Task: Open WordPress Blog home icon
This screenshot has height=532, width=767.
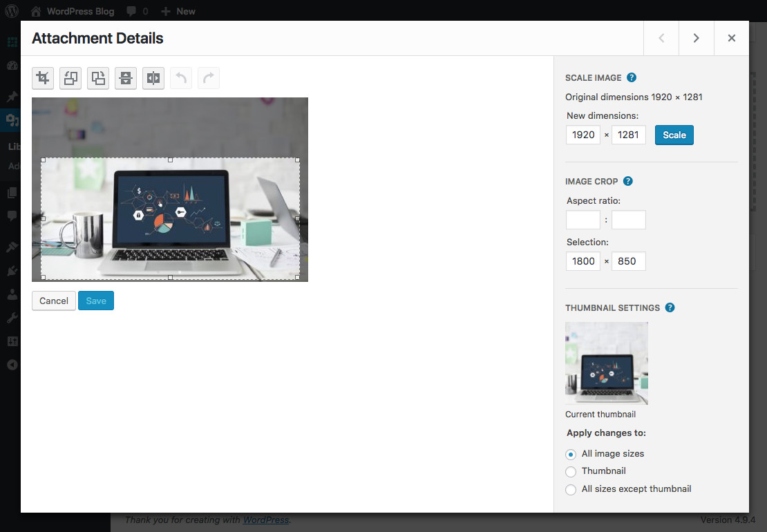Action: [x=36, y=11]
